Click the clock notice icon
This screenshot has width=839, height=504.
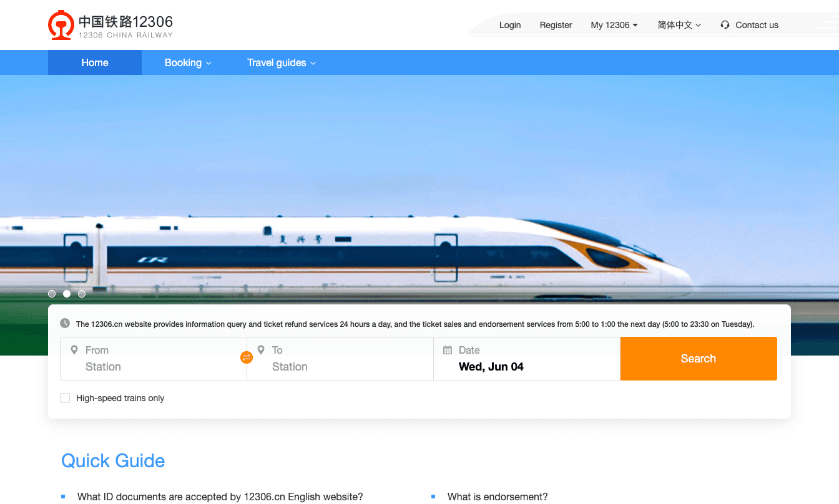tap(65, 323)
